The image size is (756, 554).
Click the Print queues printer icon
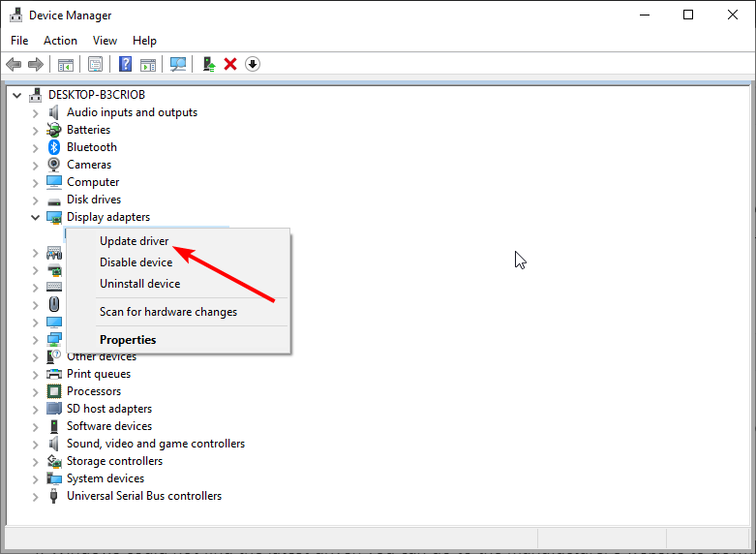tap(54, 374)
